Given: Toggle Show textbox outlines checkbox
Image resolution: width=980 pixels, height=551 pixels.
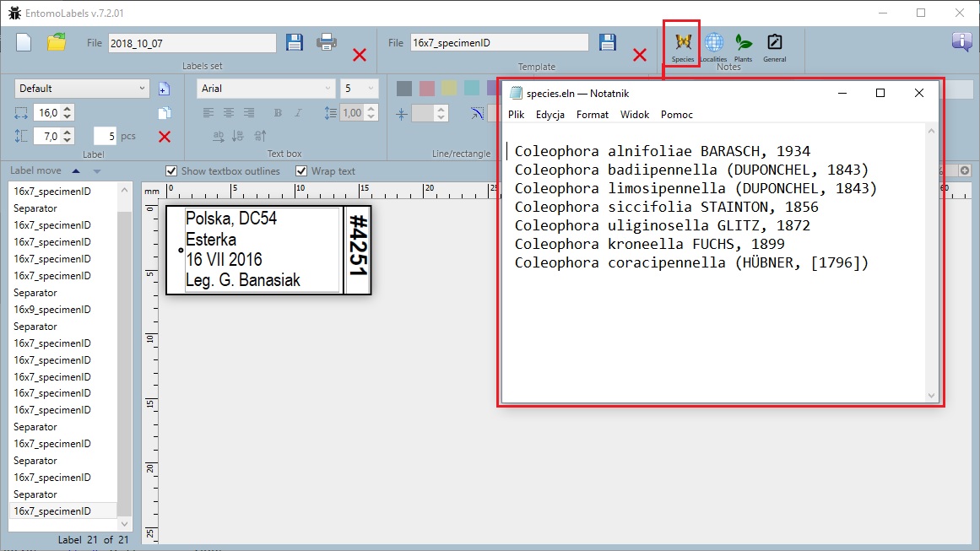Looking at the screenshot, I should pyautogui.click(x=172, y=171).
